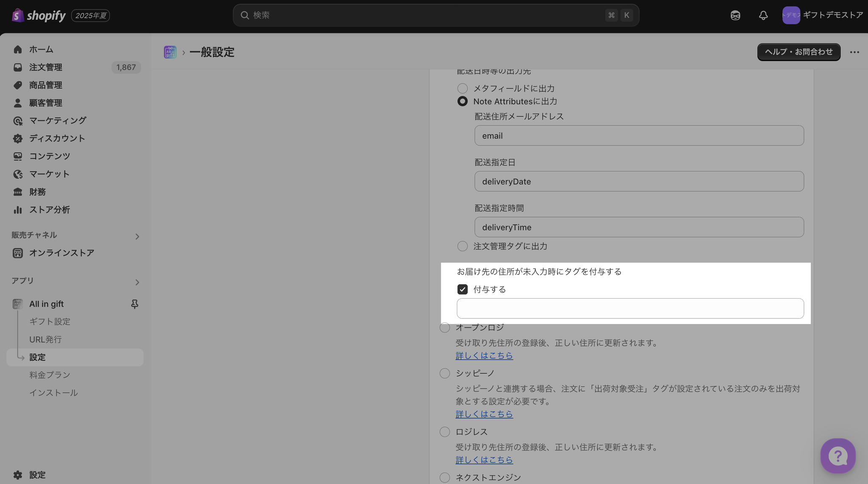Select the メタフィールドに出力 radio button

(462, 88)
